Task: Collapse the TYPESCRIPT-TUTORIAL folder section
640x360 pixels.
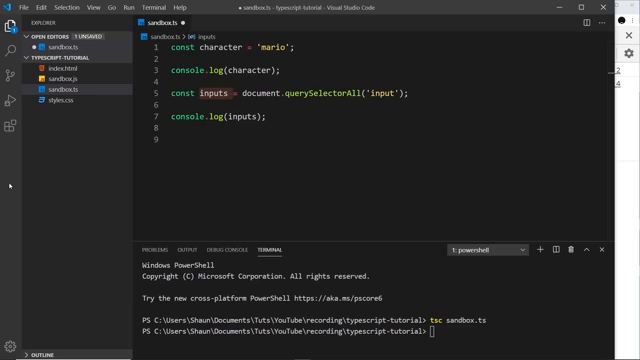Action: point(27,58)
